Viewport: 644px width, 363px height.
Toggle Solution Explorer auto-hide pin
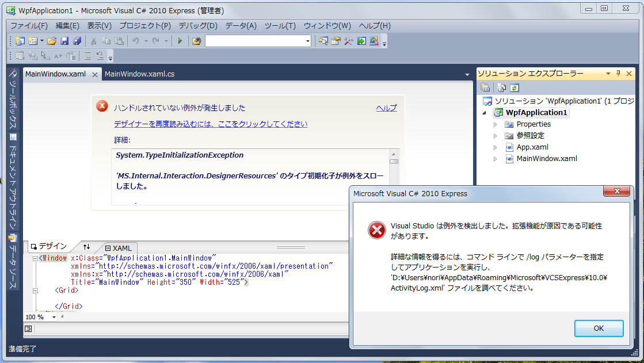tap(619, 74)
